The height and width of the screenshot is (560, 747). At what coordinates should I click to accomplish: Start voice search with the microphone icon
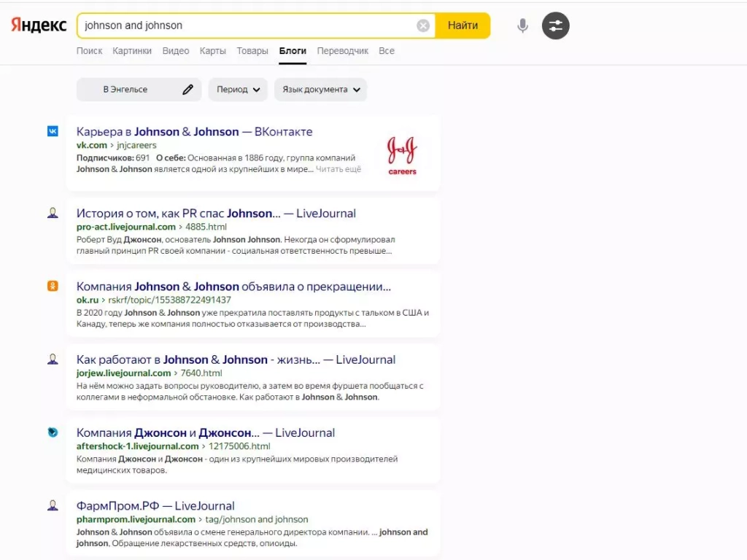522,26
